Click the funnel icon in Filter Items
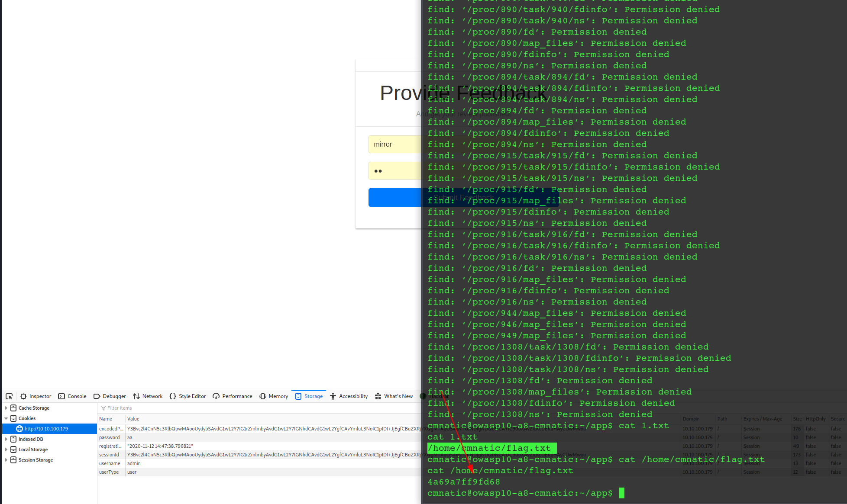847x504 pixels. click(x=103, y=408)
